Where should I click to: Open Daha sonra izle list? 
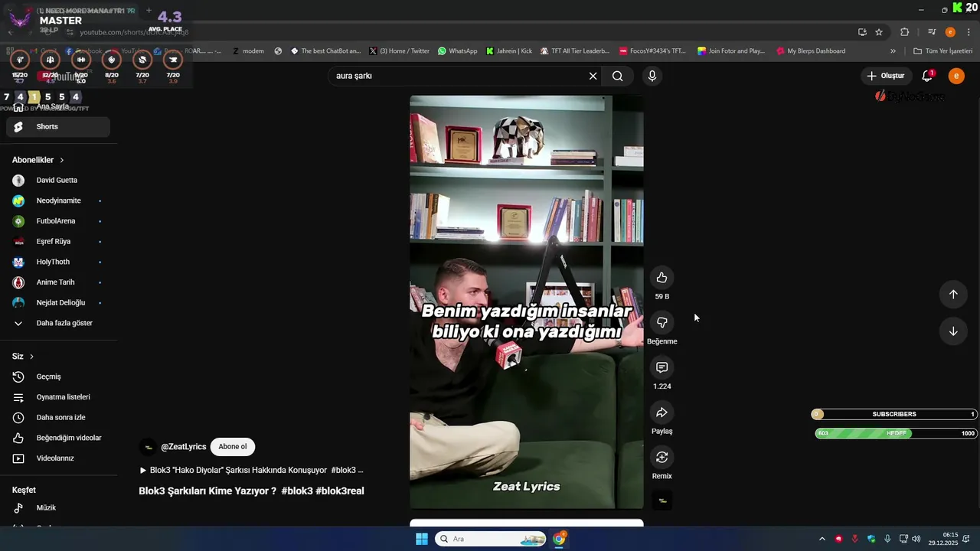[58, 418]
